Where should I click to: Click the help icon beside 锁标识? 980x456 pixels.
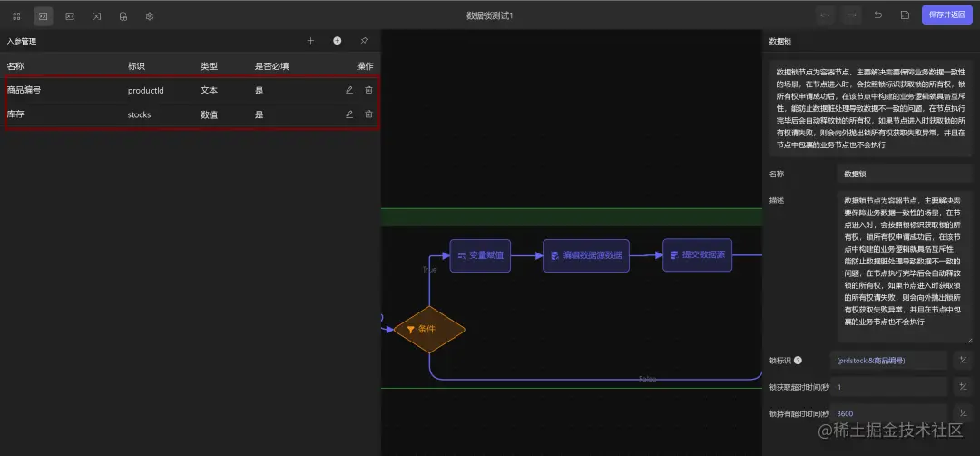point(799,361)
